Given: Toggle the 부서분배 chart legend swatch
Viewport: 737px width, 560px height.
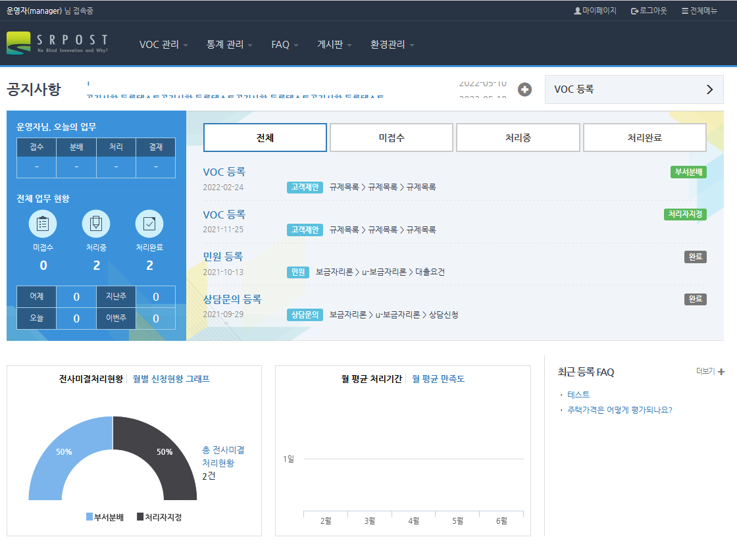Looking at the screenshot, I should point(89,517).
